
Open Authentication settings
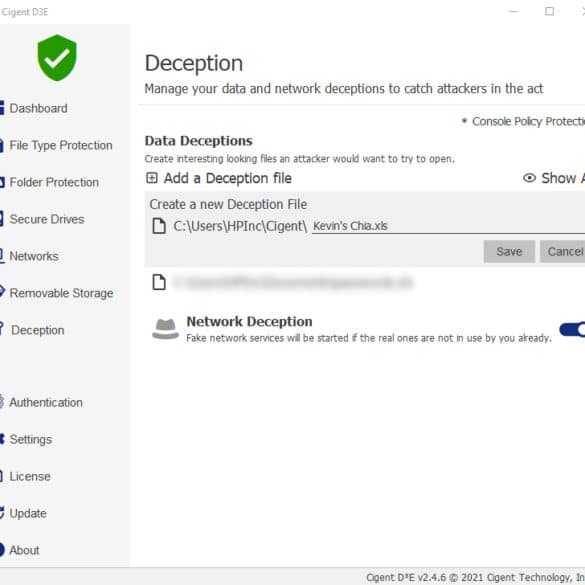click(46, 403)
